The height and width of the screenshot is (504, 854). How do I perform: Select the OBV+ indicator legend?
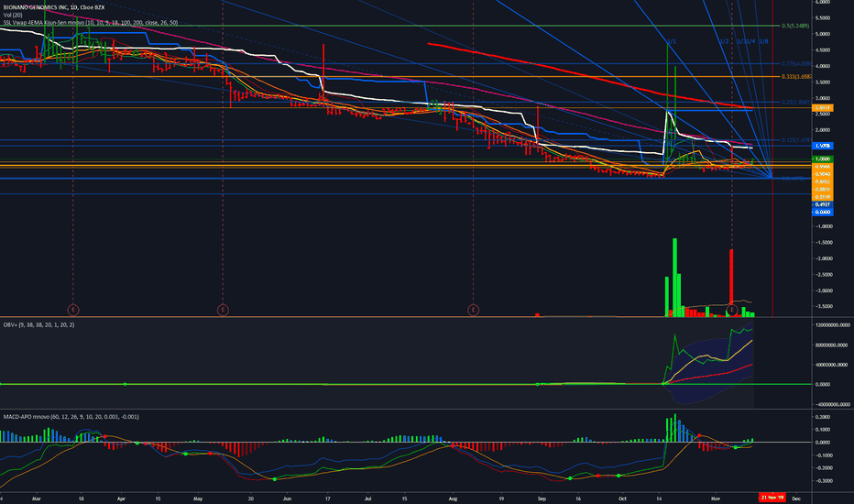point(38,324)
